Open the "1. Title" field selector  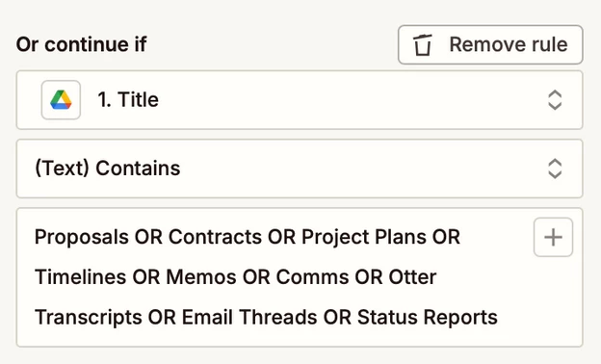[300, 100]
